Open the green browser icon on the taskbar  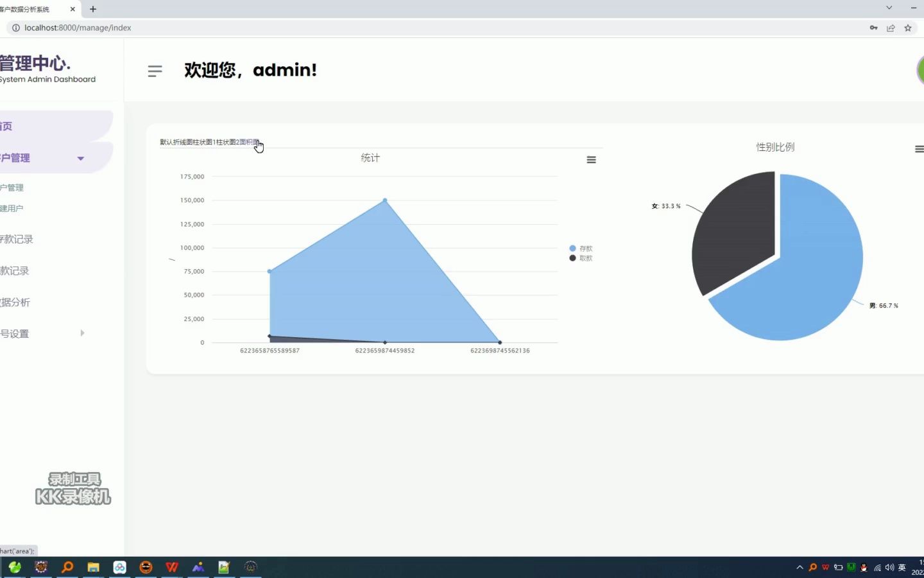(15, 567)
